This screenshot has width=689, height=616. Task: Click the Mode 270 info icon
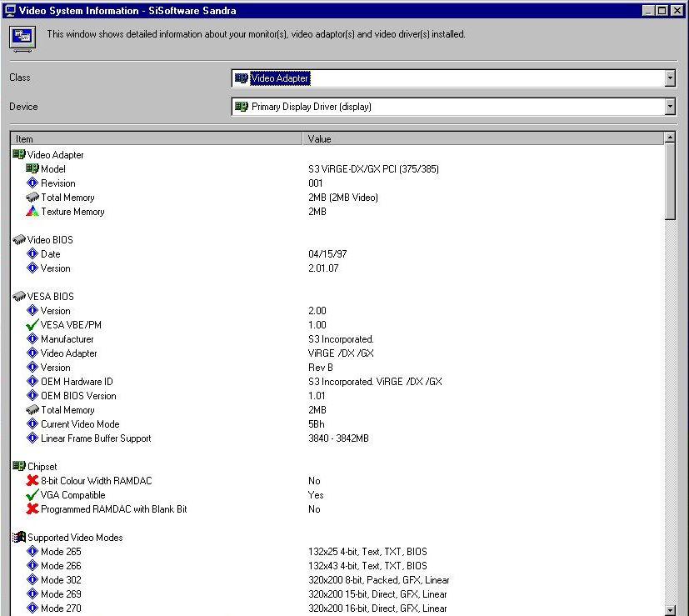32,608
